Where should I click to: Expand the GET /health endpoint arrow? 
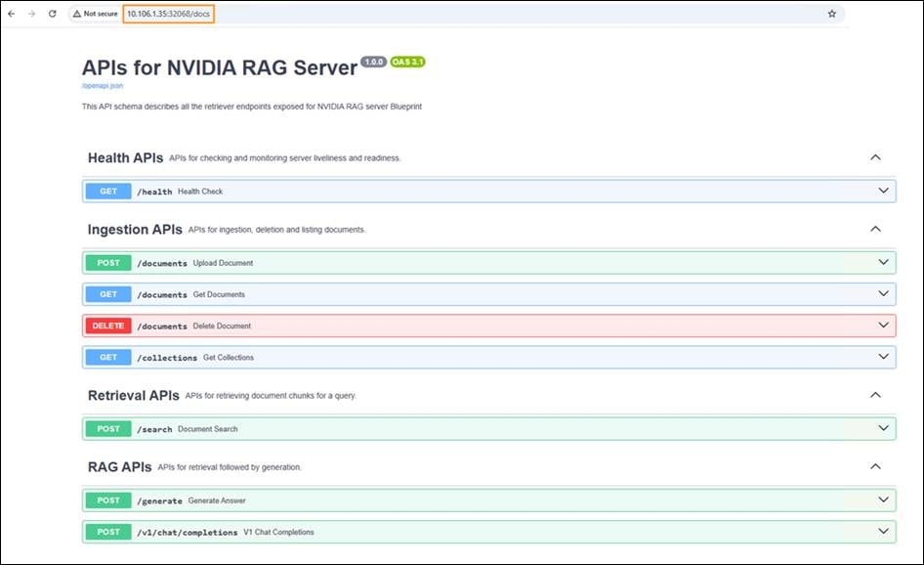883,191
